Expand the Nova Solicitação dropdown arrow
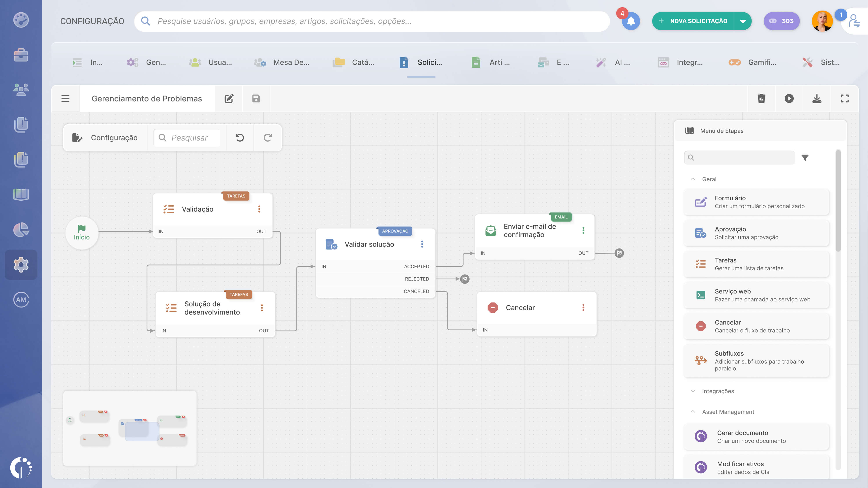The image size is (868, 488). [x=743, y=21]
